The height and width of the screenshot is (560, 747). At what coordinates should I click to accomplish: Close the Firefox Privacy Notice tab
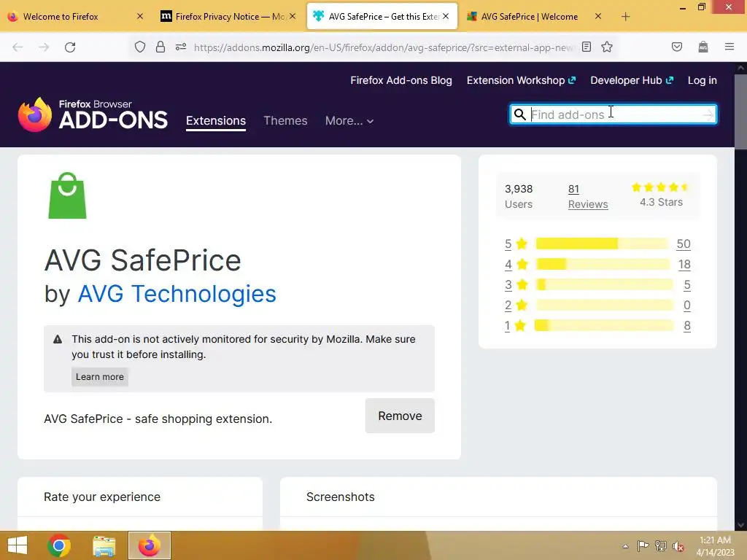[293, 16]
